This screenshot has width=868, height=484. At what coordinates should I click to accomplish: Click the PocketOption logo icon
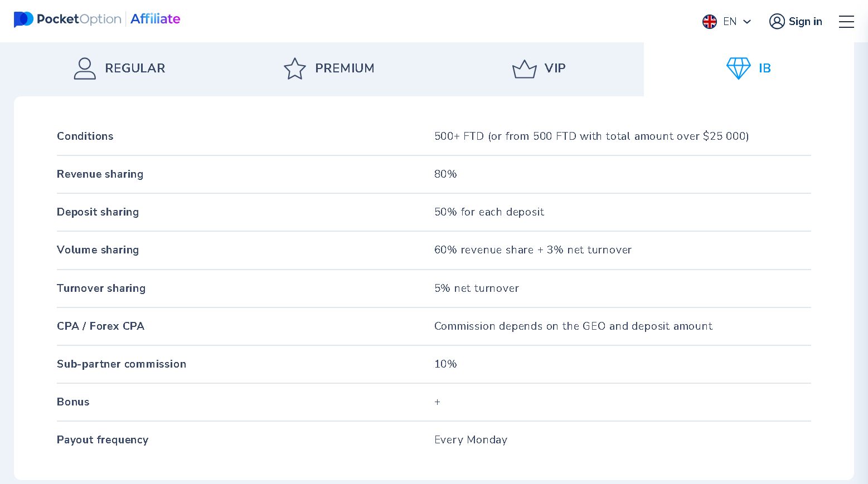point(23,19)
